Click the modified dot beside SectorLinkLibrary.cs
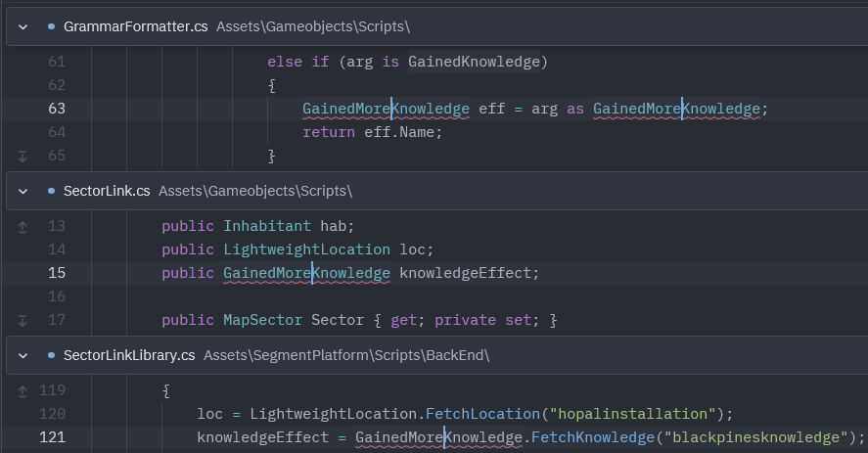 pos(51,355)
